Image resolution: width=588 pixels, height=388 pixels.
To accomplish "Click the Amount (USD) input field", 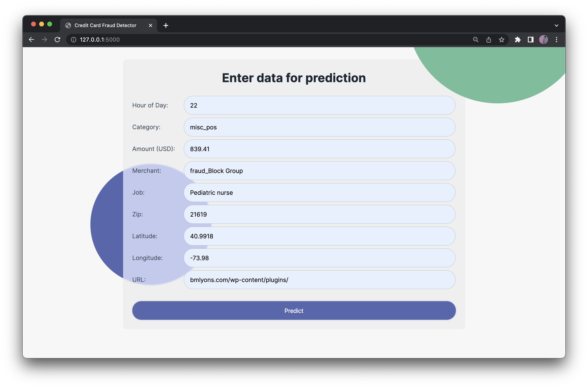I will (x=319, y=149).
